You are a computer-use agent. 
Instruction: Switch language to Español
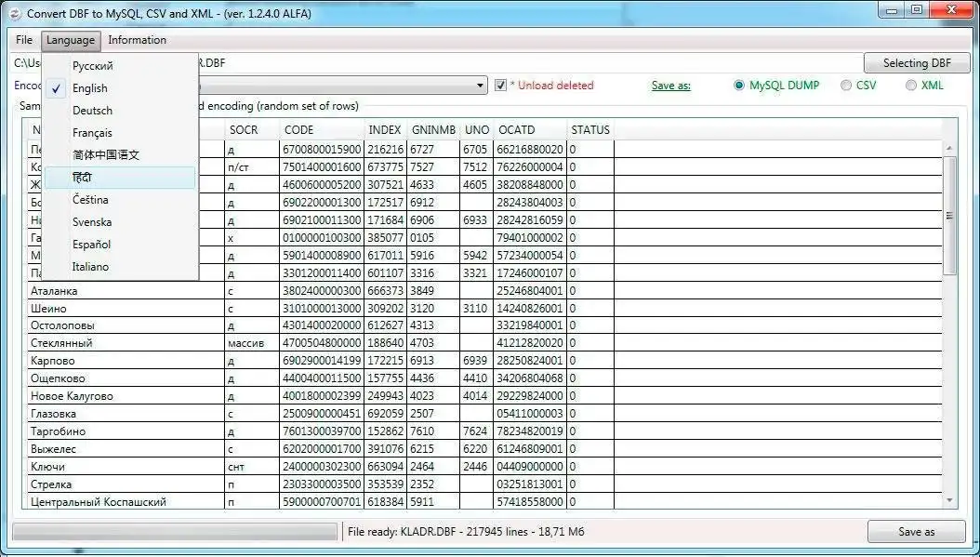pos(120,245)
